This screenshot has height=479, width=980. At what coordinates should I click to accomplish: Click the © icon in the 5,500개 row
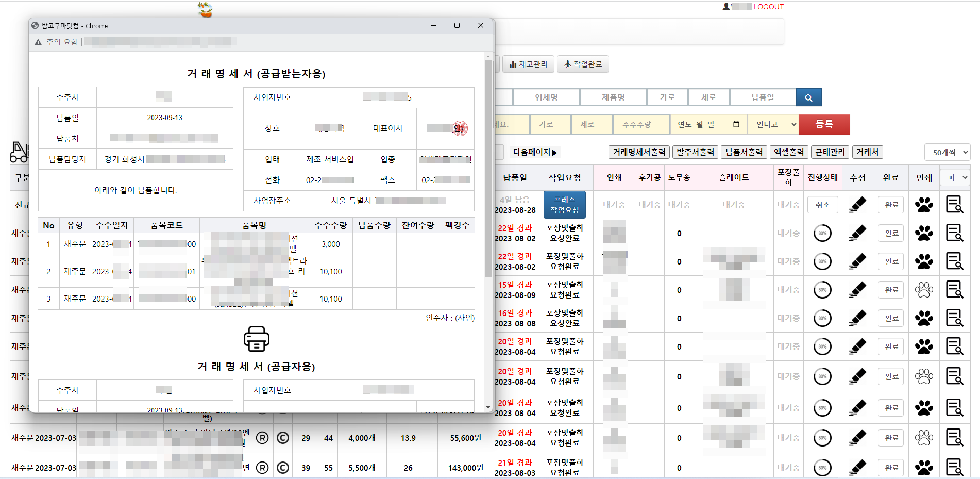pos(283,468)
